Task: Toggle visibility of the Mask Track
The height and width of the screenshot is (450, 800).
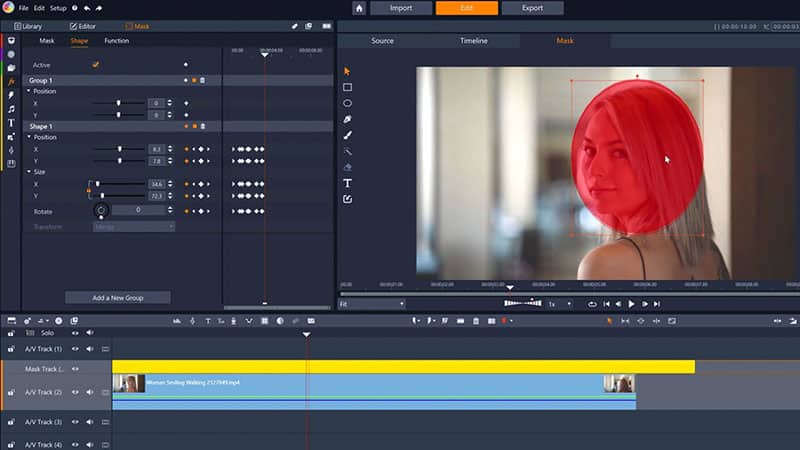Action: click(76, 369)
